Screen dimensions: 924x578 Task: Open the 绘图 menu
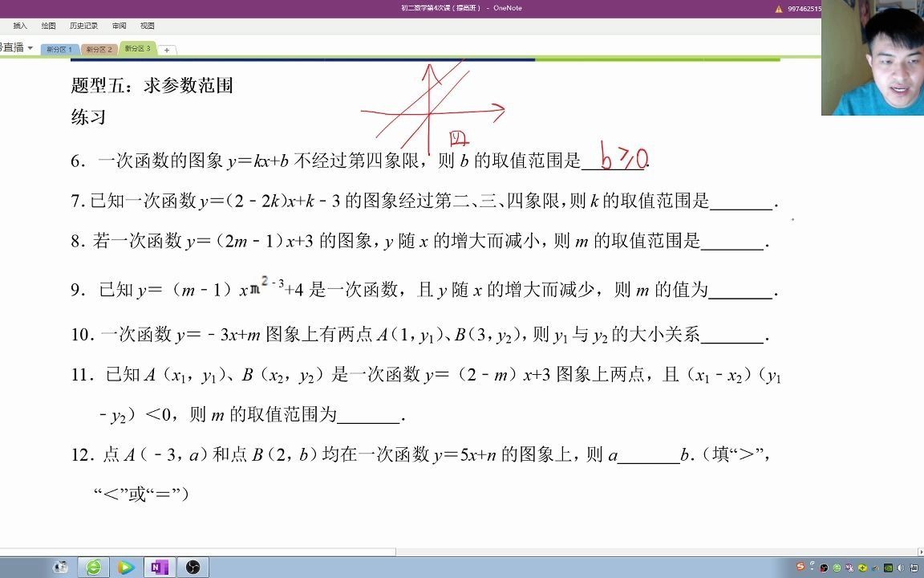(x=49, y=26)
